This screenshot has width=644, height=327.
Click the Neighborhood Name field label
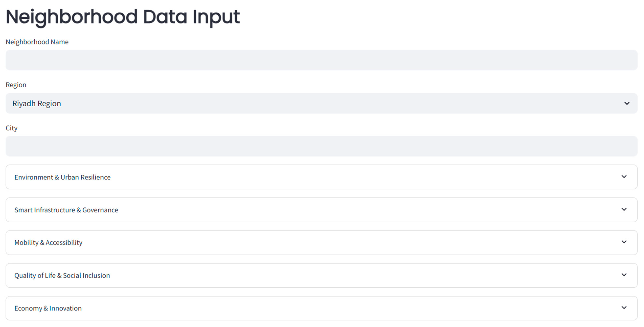click(x=37, y=42)
